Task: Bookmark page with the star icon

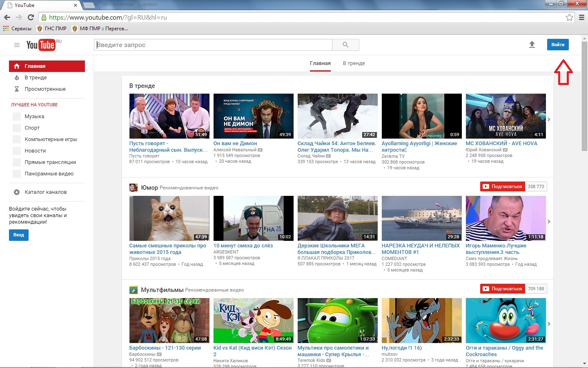Action: (x=569, y=17)
